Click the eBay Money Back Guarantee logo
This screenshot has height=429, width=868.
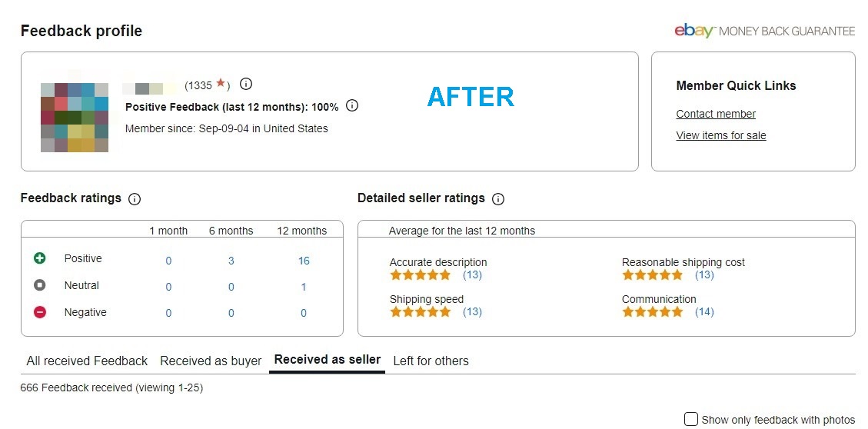[764, 31]
